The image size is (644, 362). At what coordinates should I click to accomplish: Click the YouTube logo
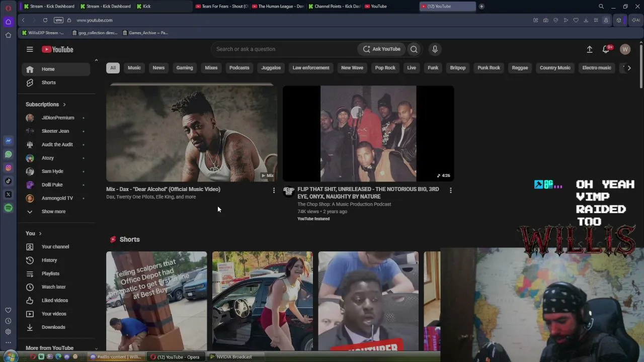(57, 49)
